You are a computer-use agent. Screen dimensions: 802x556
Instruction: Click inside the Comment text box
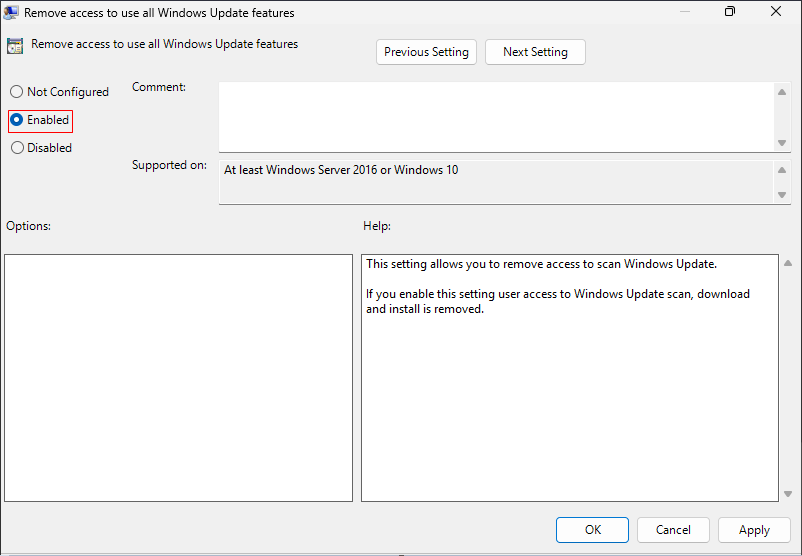pos(496,116)
